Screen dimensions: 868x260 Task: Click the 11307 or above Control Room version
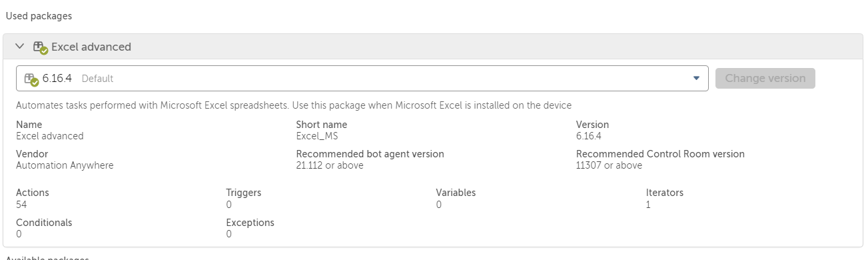pyautogui.click(x=609, y=165)
